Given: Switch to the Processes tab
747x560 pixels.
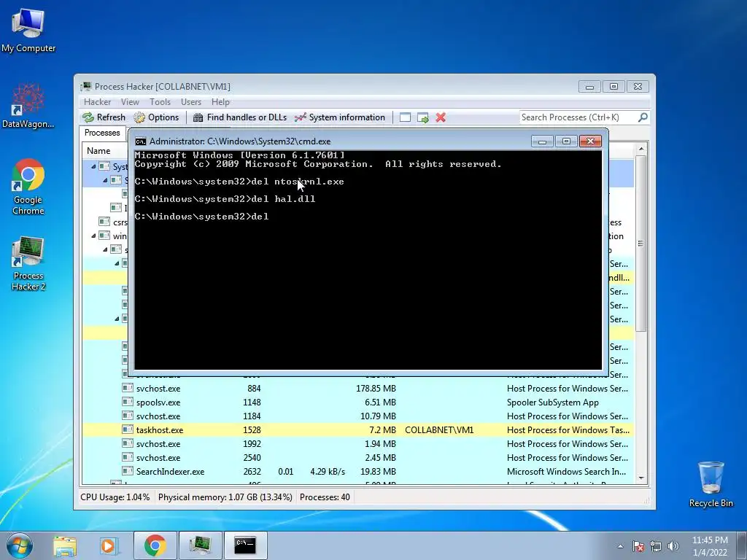Looking at the screenshot, I should 102,133.
